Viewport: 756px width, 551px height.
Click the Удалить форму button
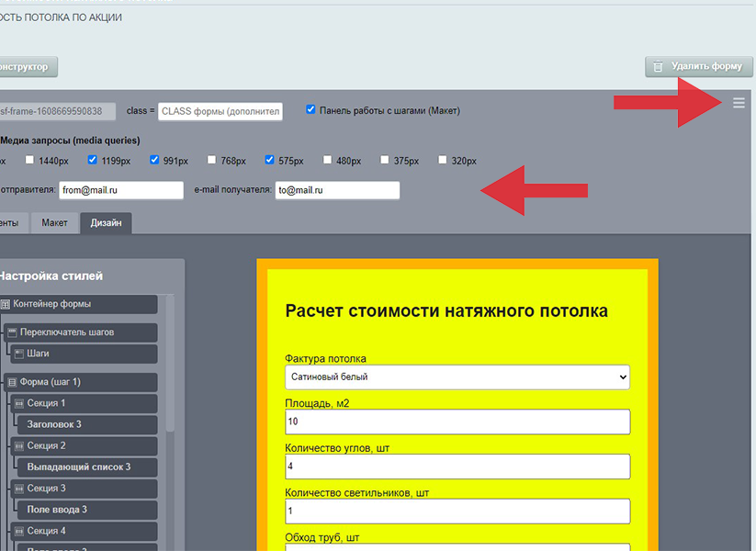tap(698, 66)
